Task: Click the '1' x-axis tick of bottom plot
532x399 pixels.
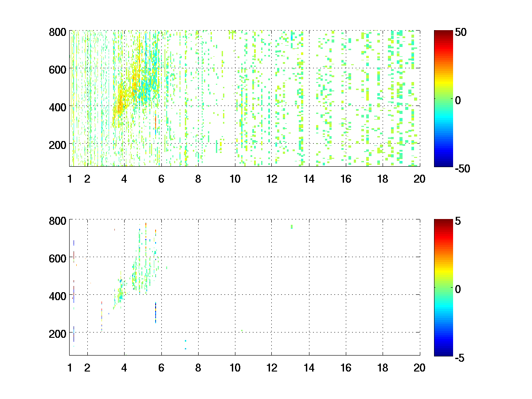Action: click(x=70, y=368)
